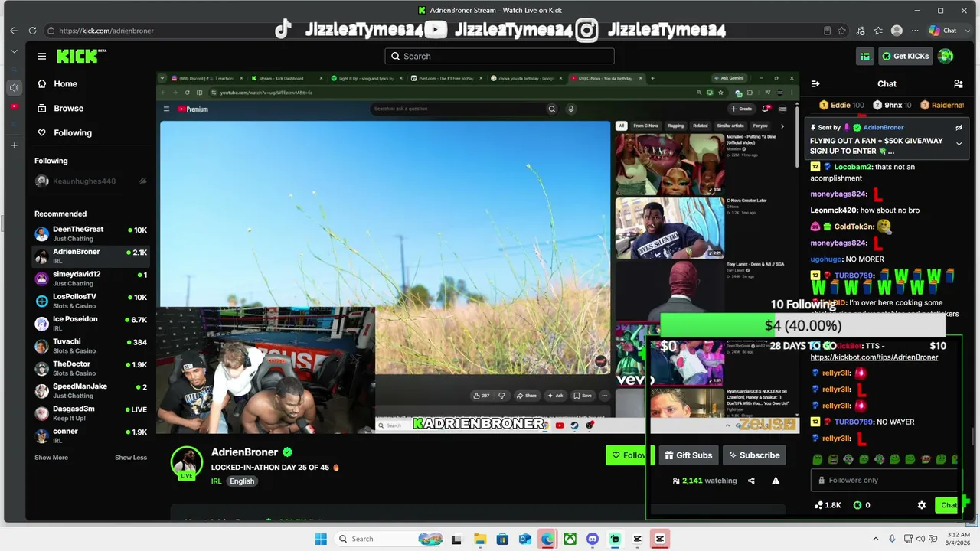Open DeenTheGreat's recommended channel
The width and height of the screenshot is (980, 551).
[x=90, y=233]
